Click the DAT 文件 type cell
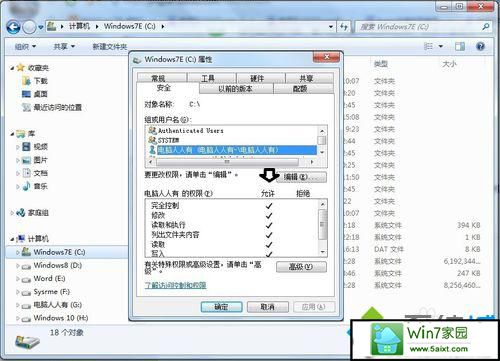 (389, 249)
